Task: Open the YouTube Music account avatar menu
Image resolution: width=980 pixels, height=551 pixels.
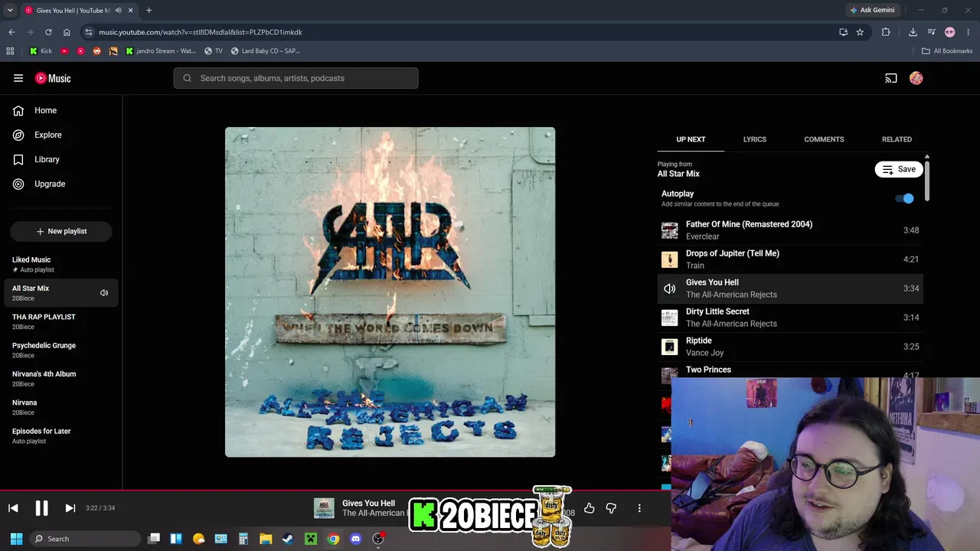Action: pos(916,78)
